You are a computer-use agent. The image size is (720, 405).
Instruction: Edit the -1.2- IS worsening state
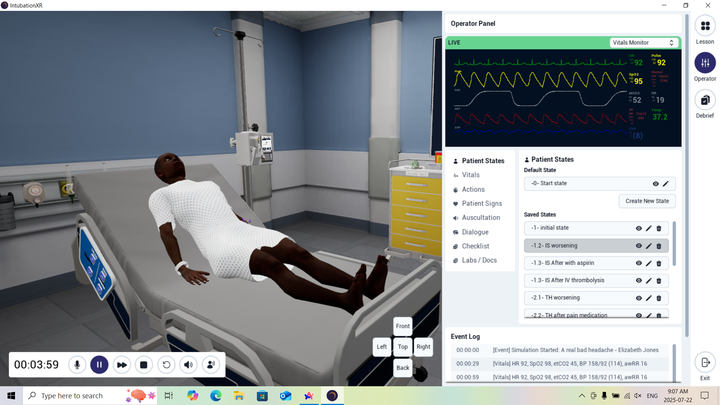[x=649, y=246]
